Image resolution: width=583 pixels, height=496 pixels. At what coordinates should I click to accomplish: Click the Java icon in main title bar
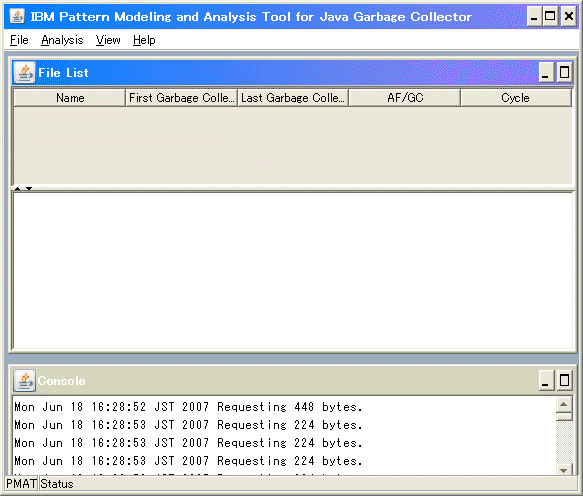click(17, 16)
